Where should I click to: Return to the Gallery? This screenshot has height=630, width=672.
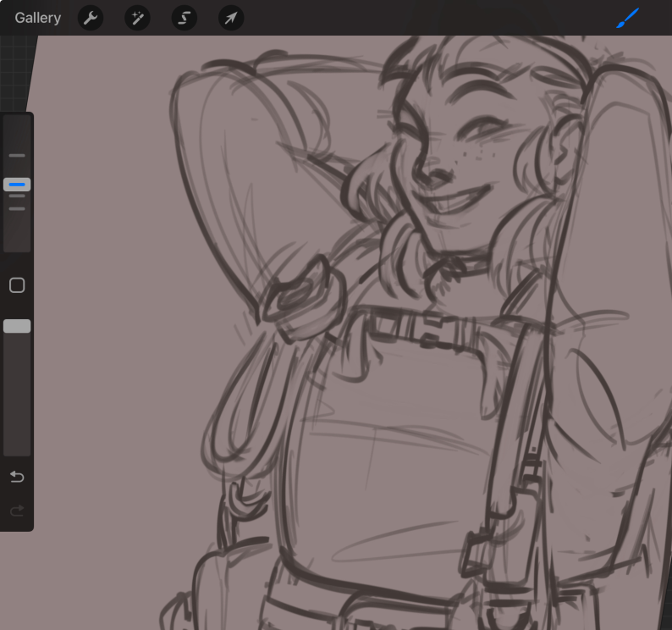tap(38, 18)
